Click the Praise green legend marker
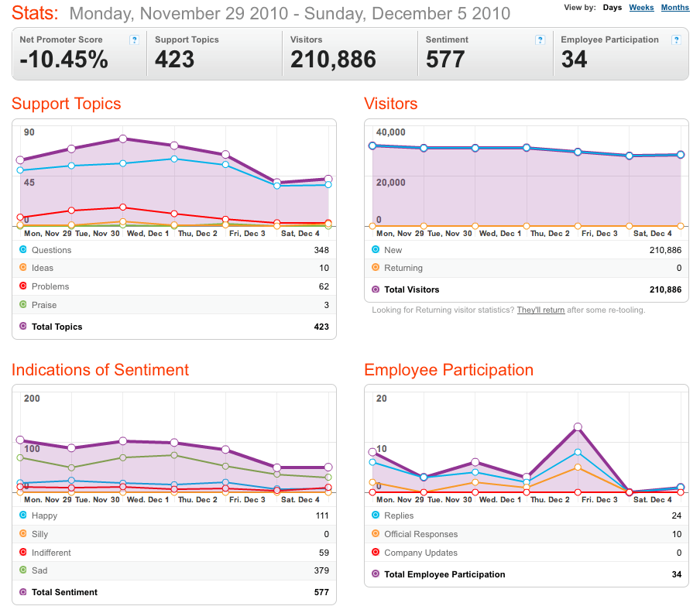This screenshot has height=613, width=700. [23, 304]
